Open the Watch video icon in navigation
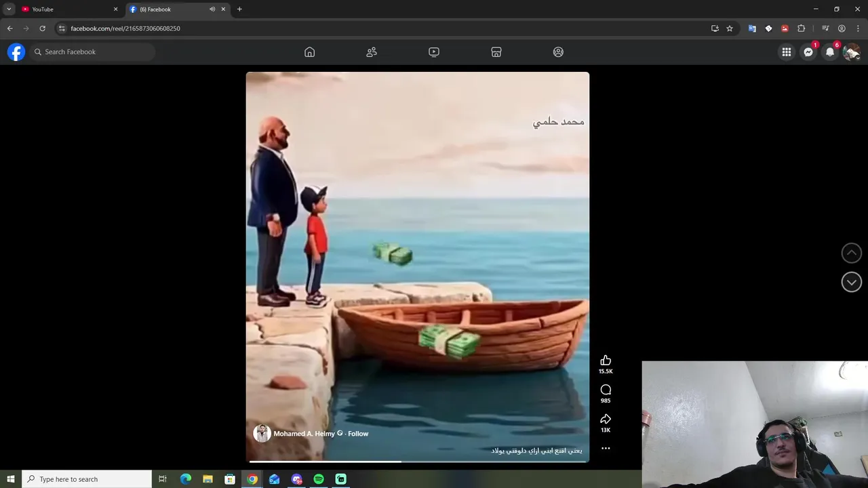The image size is (868, 488). tap(434, 52)
